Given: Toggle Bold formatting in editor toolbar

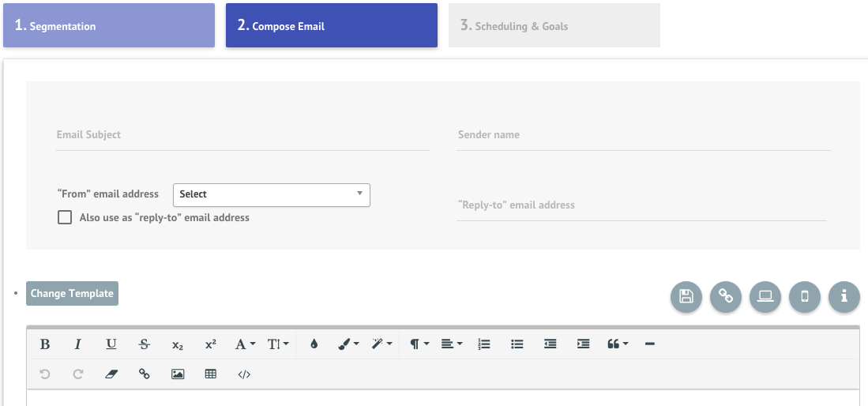Looking at the screenshot, I should (45, 344).
